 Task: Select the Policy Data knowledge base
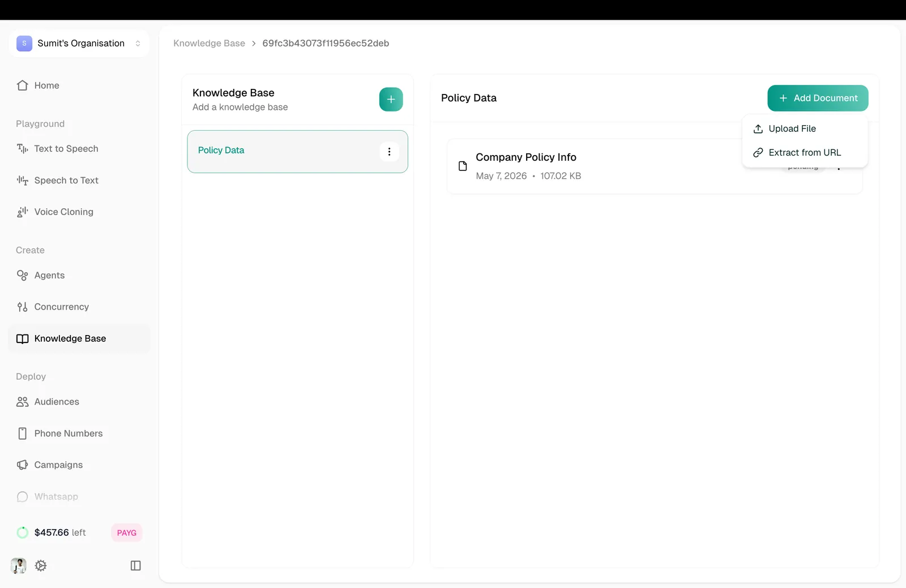(x=297, y=152)
